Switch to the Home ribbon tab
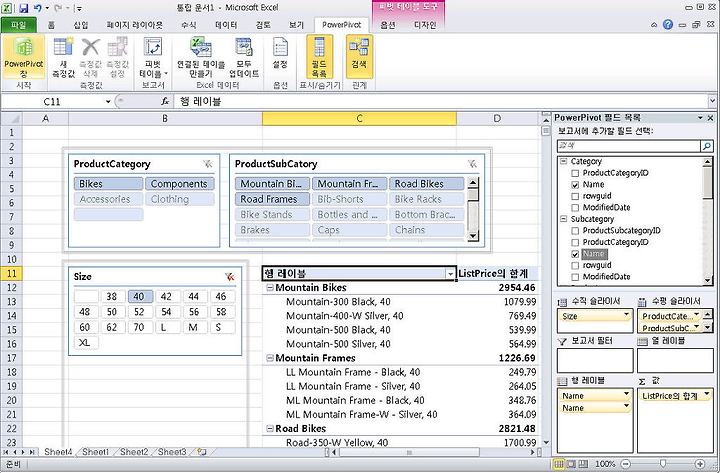This screenshot has height=473, width=720. pyautogui.click(x=51, y=25)
